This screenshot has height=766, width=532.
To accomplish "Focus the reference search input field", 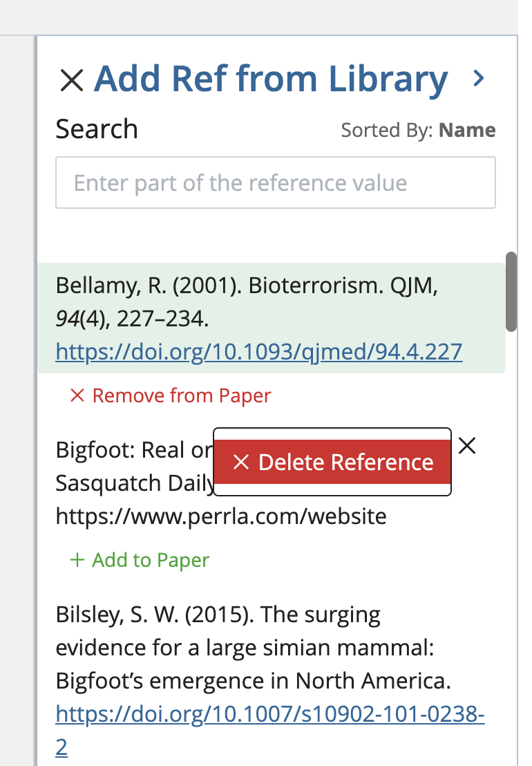I will [x=275, y=183].
